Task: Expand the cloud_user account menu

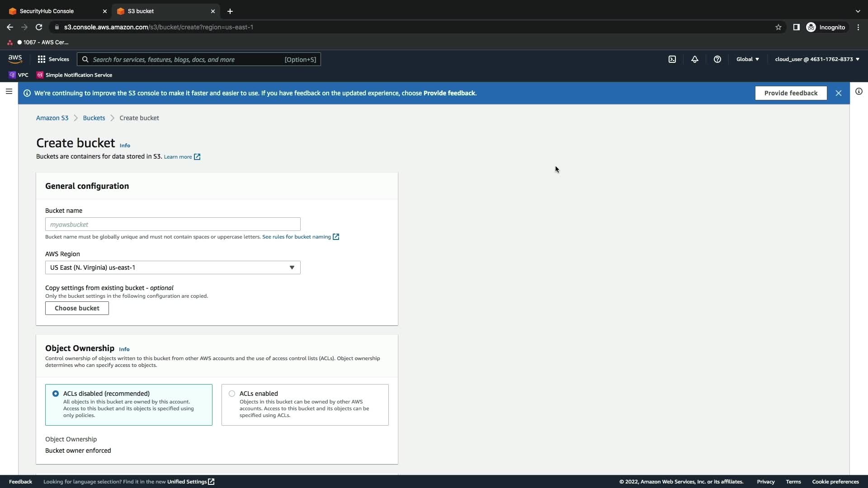Action: coord(817,59)
